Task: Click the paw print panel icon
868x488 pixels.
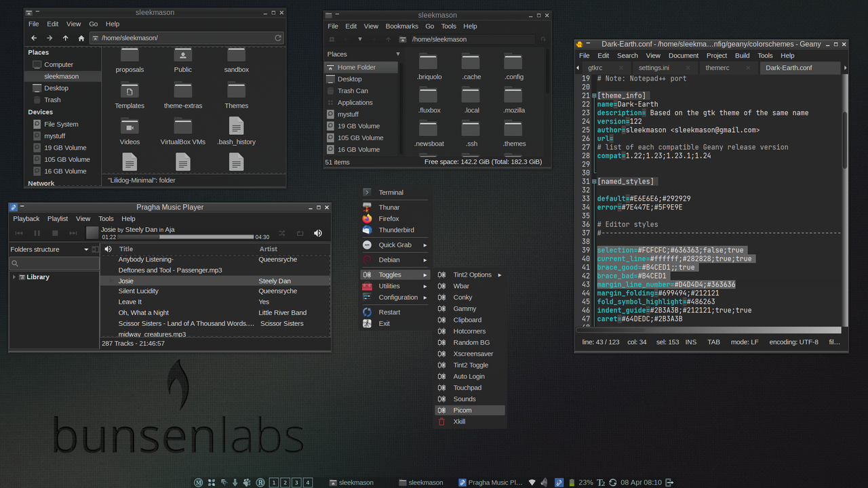Action: point(248,483)
